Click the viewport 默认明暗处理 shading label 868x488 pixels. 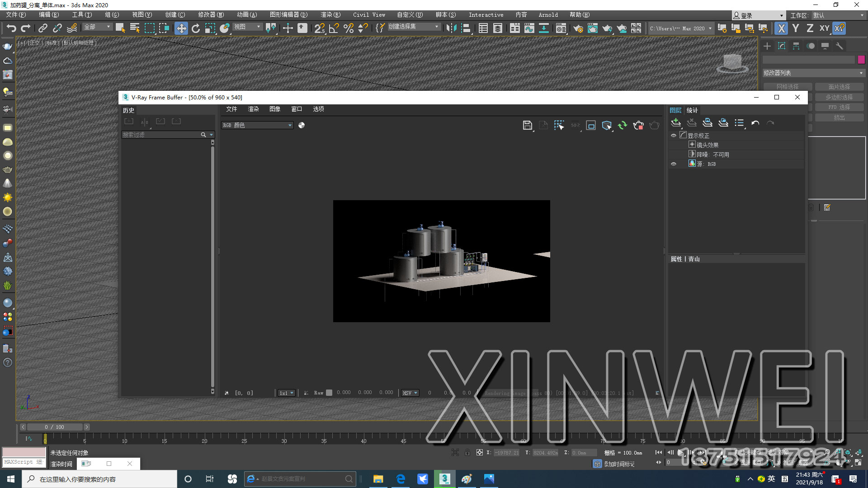coord(80,43)
